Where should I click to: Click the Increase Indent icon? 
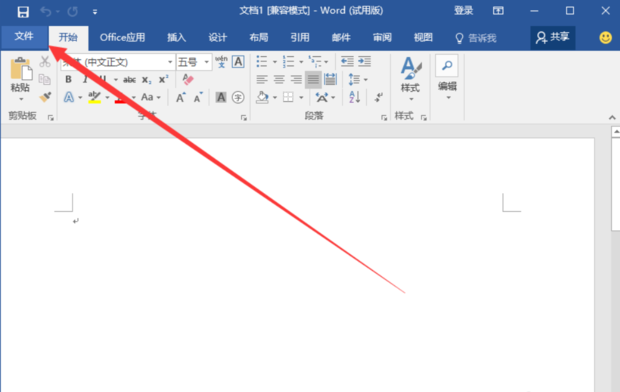(365, 61)
